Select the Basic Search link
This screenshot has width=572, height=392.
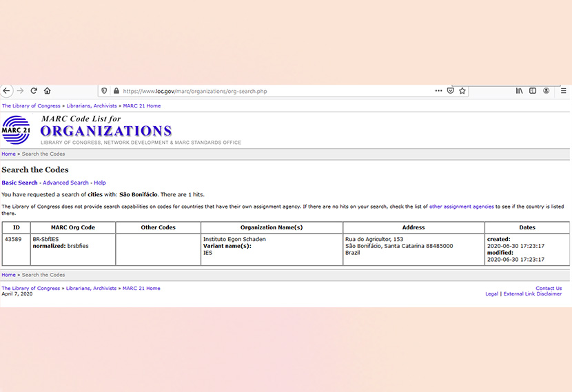pyautogui.click(x=20, y=183)
